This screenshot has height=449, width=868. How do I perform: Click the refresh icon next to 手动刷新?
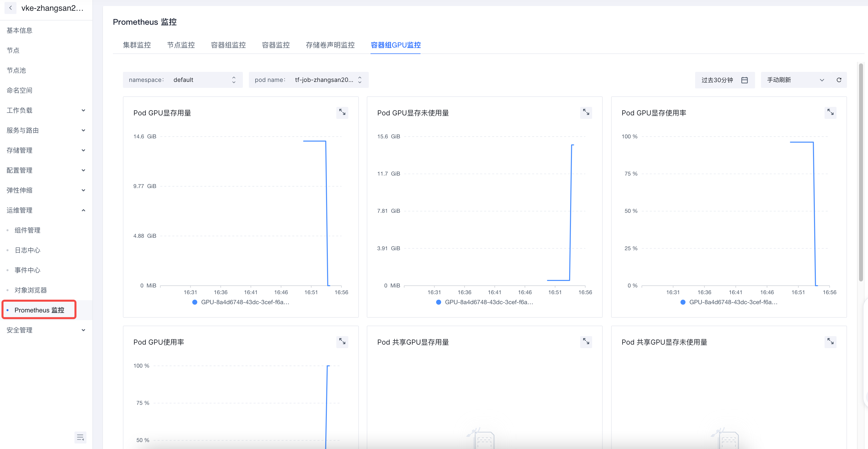point(839,80)
